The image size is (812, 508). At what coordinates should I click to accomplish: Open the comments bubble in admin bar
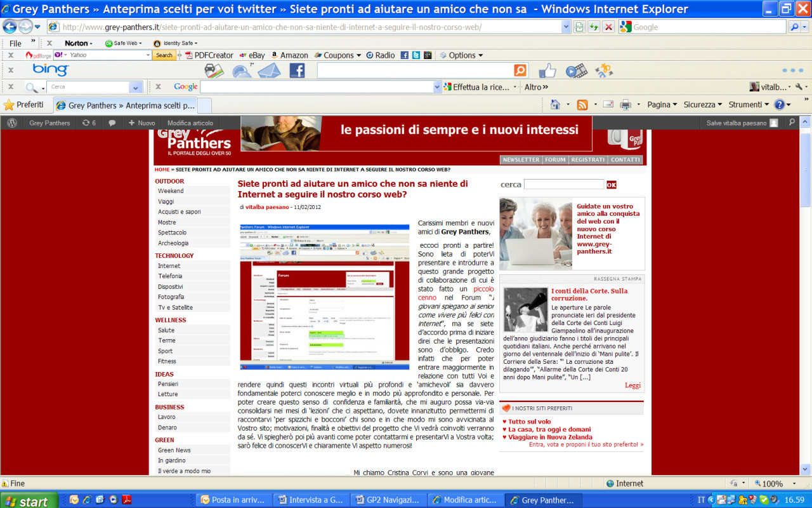112,123
